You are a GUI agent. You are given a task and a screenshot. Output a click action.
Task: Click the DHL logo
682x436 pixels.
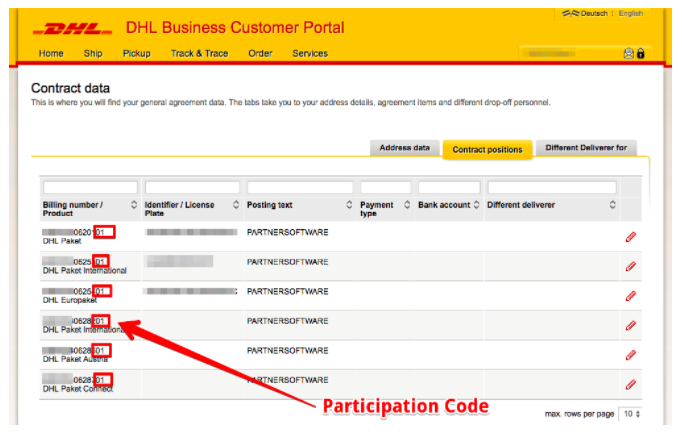pyautogui.click(x=72, y=29)
